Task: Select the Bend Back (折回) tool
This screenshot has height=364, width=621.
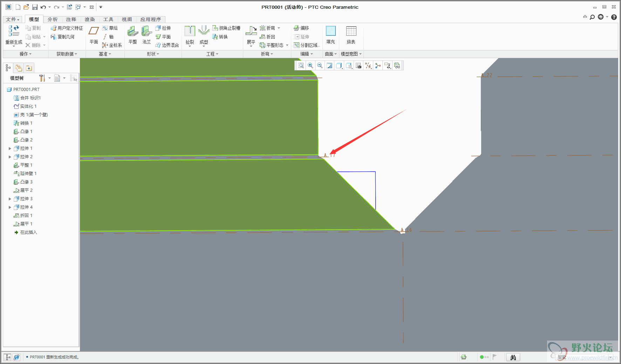Action: [x=267, y=37]
